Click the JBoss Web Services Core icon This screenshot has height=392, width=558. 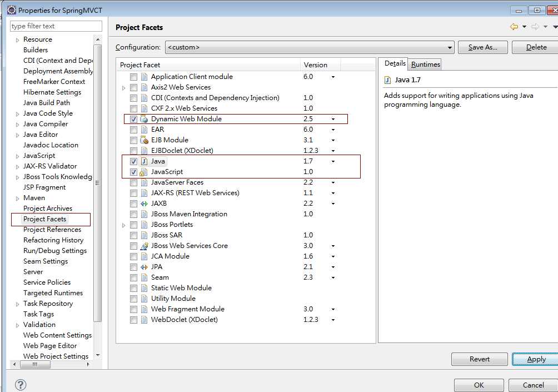[x=144, y=246]
